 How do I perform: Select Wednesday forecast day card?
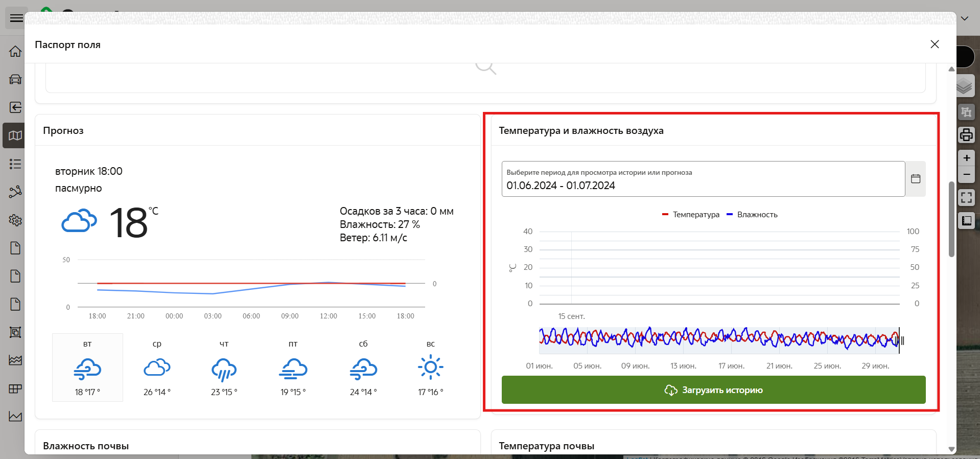point(157,368)
